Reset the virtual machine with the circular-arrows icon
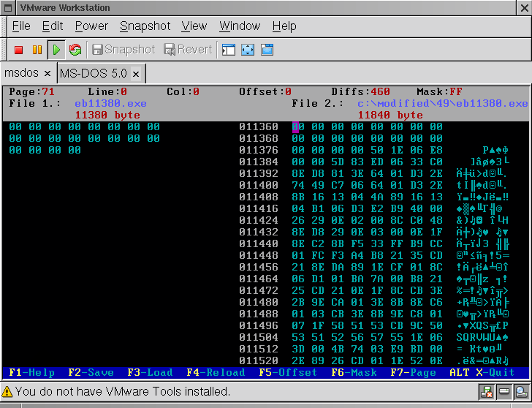The image size is (532, 408). pos(75,50)
